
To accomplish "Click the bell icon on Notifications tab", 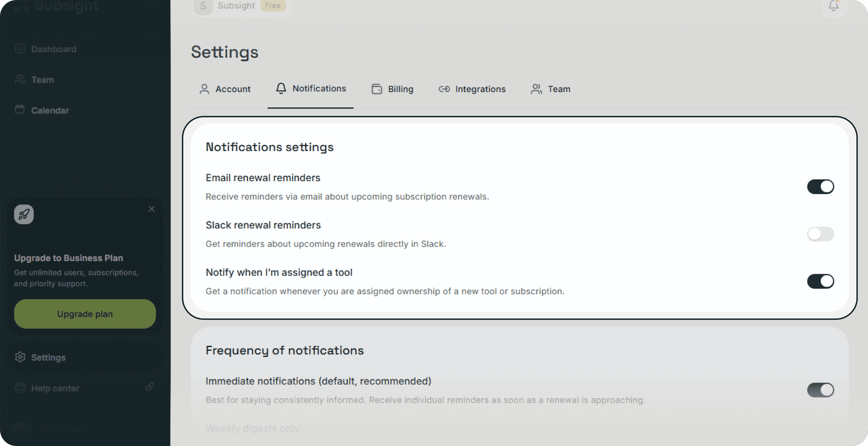I will pos(281,88).
